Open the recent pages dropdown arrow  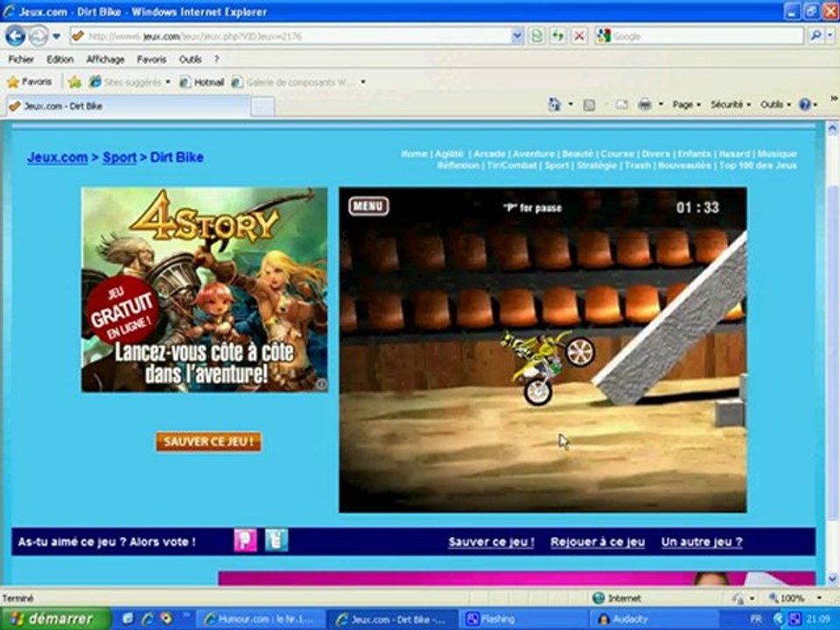(57, 37)
